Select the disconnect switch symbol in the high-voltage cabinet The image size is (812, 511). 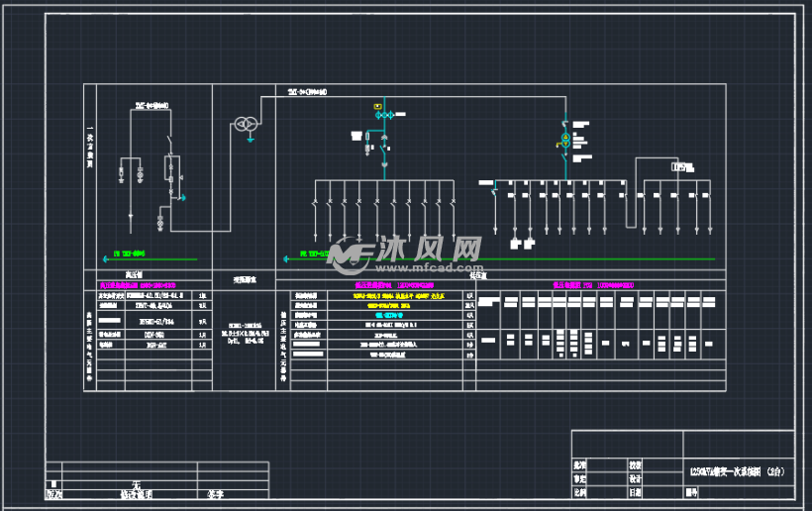coord(168,138)
